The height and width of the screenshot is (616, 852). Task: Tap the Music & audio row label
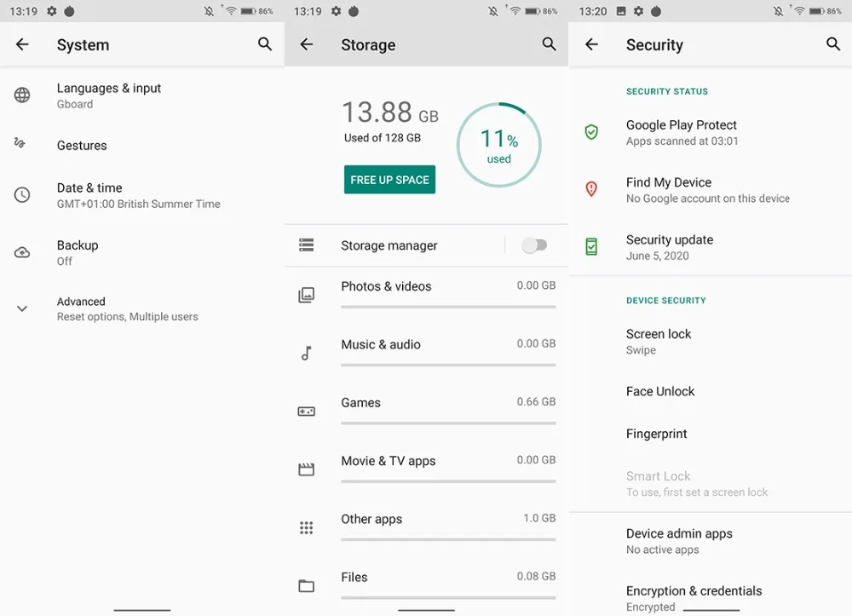tap(380, 344)
